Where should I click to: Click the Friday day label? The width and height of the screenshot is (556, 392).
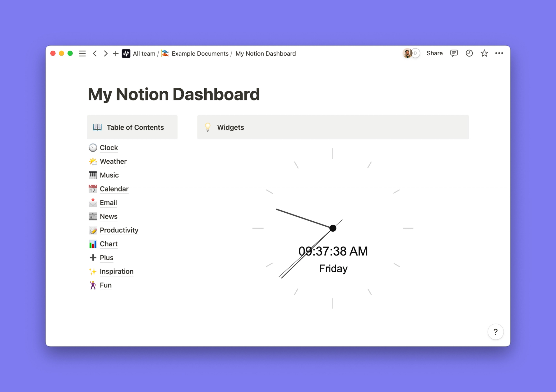tap(333, 269)
